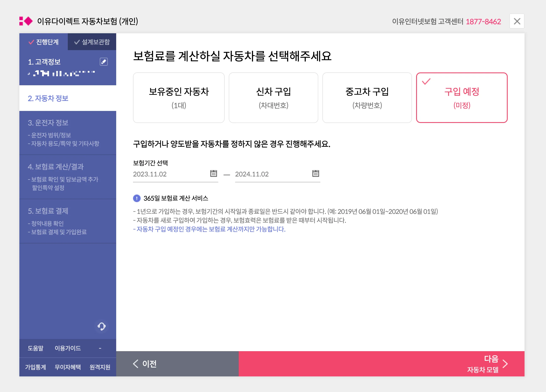The image size is (546, 392).
Task: Click the 이유다이렉트 brand logo icon
Action: pyautogui.click(x=26, y=21)
